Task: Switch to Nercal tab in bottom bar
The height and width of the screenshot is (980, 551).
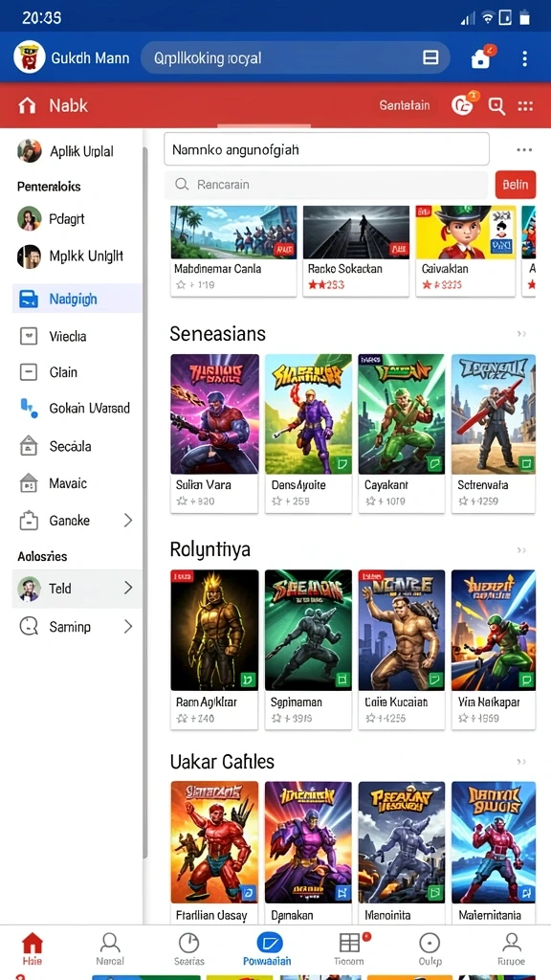Action: click(110, 949)
